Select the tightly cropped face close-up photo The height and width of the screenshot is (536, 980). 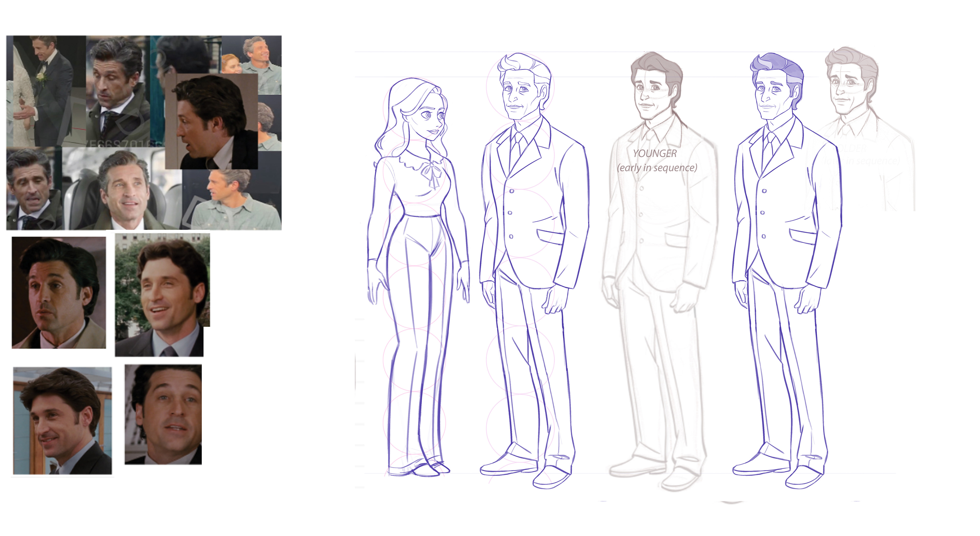[163, 414]
